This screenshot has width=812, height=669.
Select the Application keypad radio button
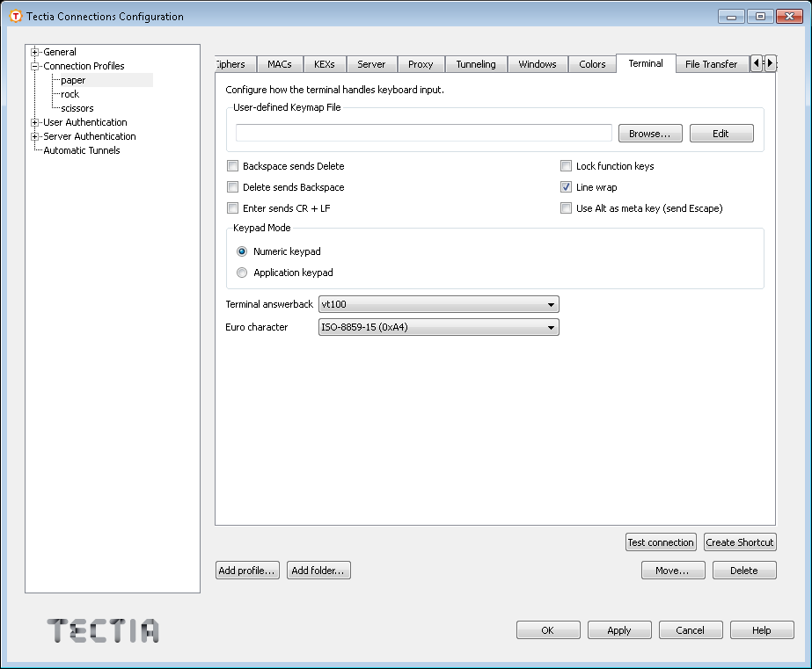[x=242, y=273]
